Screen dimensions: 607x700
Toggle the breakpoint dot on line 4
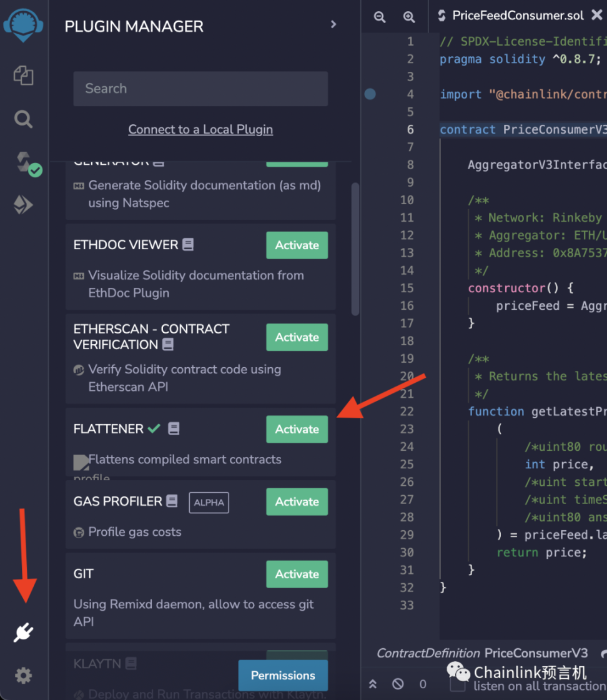[x=370, y=94]
